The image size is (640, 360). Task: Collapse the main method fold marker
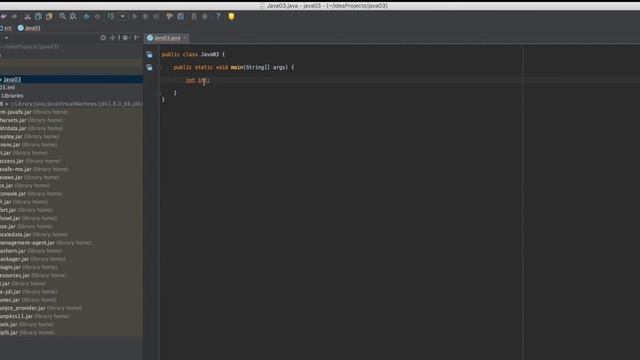pos(160,67)
